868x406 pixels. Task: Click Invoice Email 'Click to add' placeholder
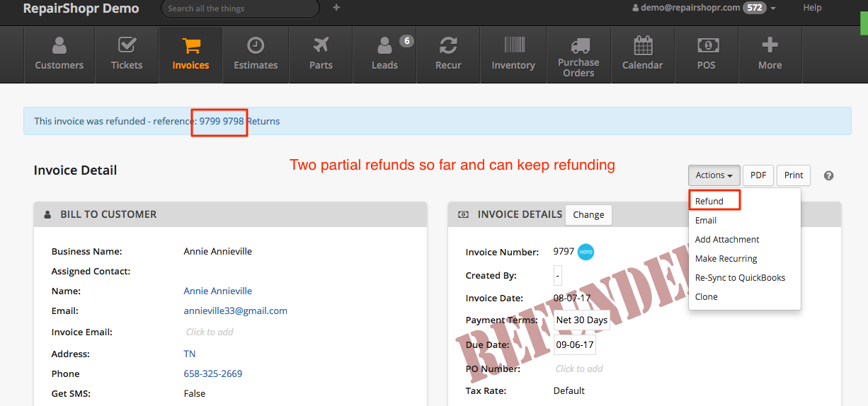pyautogui.click(x=210, y=332)
